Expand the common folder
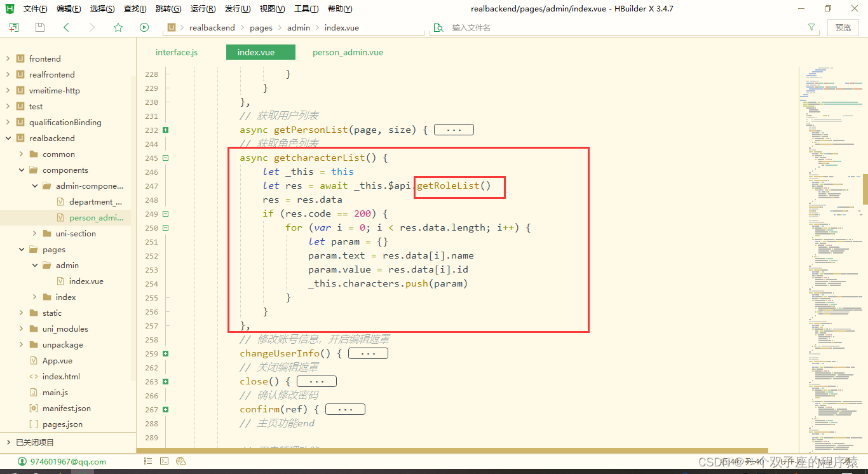Viewport: 868px width, 474px height. tap(21, 154)
